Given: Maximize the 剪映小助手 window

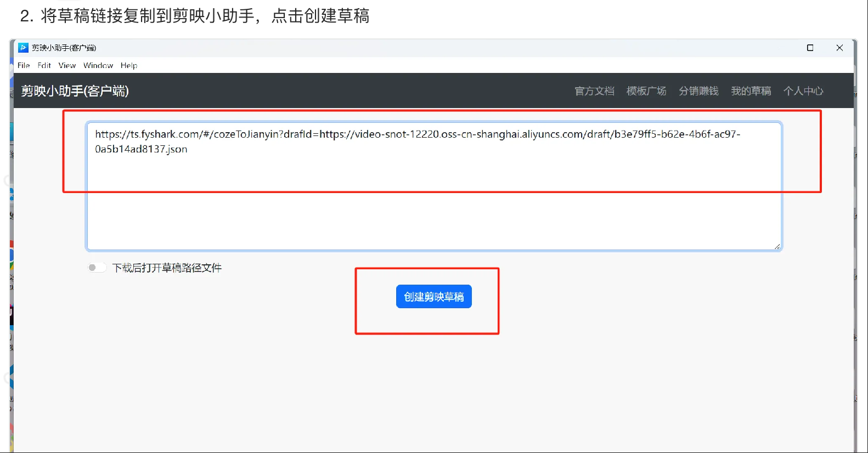Looking at the screenshot, I should point(810,48).
